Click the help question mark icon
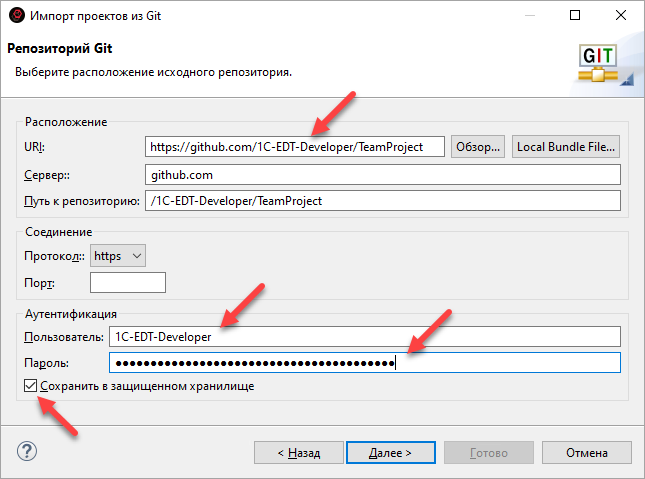Image resolution: width=645 pixels, height=479 pixels. [28, 451]
